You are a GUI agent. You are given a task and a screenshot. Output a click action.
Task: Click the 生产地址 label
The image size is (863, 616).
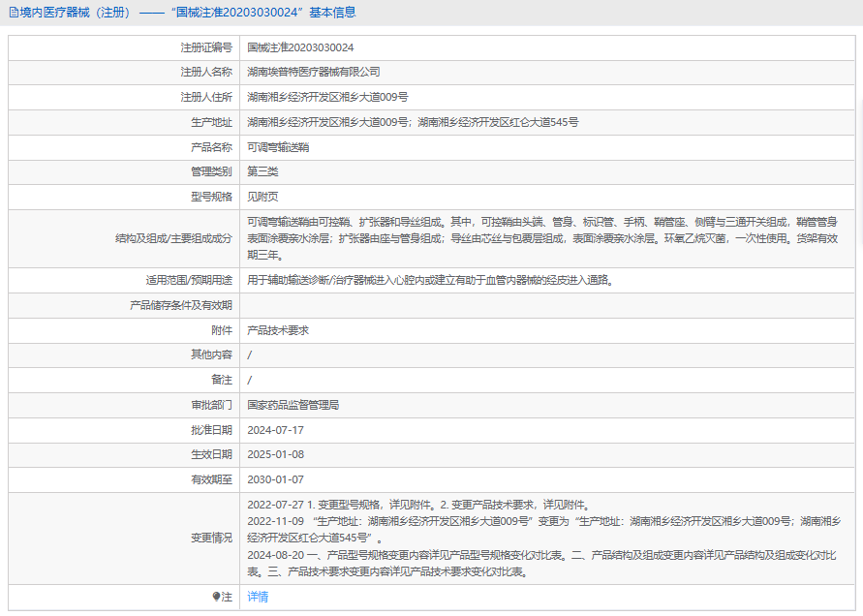pos(211,122)
